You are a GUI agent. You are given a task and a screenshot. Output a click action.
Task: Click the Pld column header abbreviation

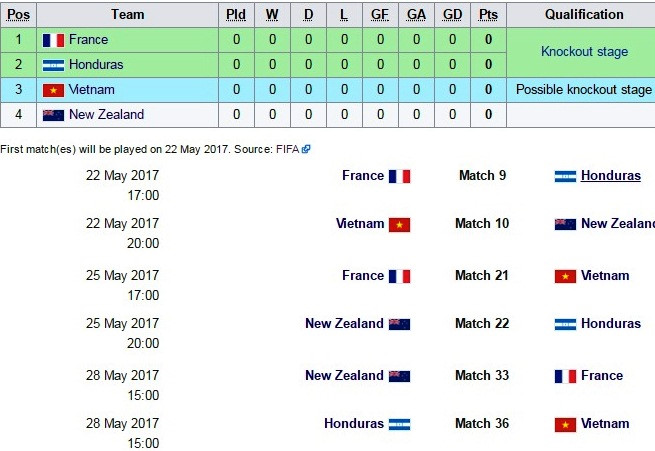pos(236,15)
